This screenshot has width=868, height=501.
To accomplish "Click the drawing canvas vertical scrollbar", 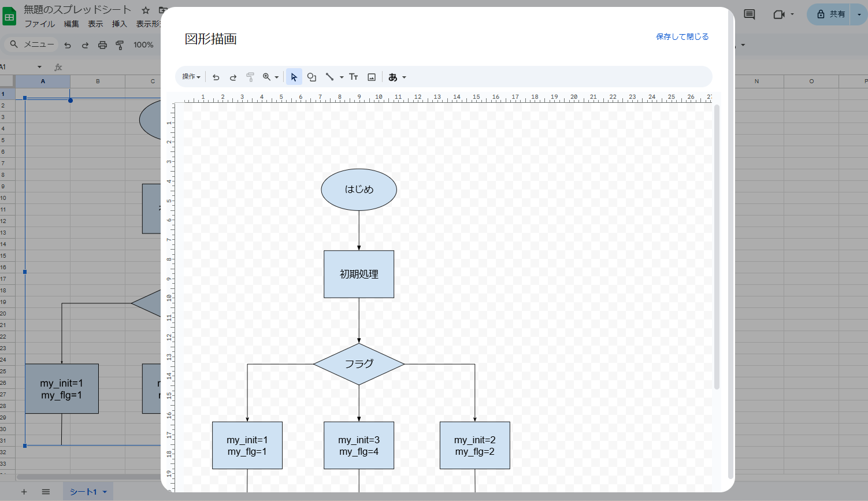I will [x=717, y=247].
